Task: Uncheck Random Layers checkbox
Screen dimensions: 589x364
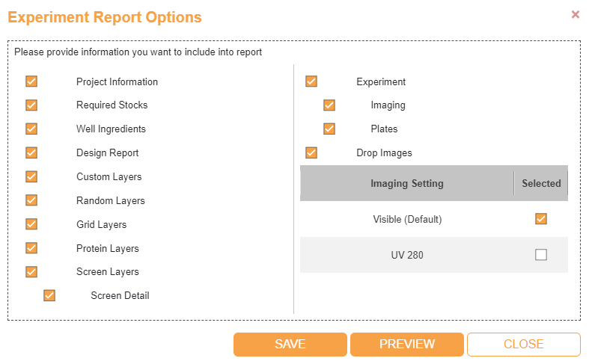Action: pos(31,200)
